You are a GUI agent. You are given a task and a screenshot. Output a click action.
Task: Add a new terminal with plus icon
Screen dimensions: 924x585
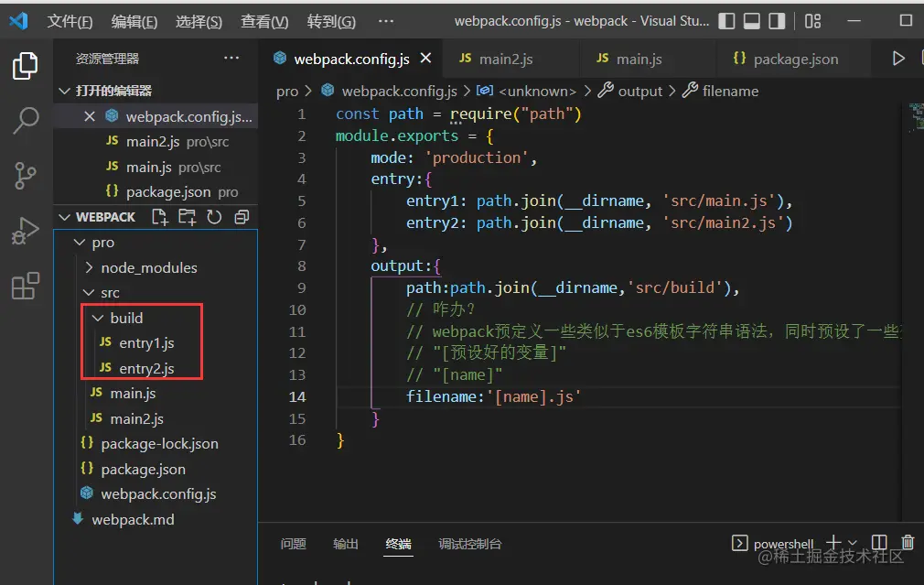[833, 542]
